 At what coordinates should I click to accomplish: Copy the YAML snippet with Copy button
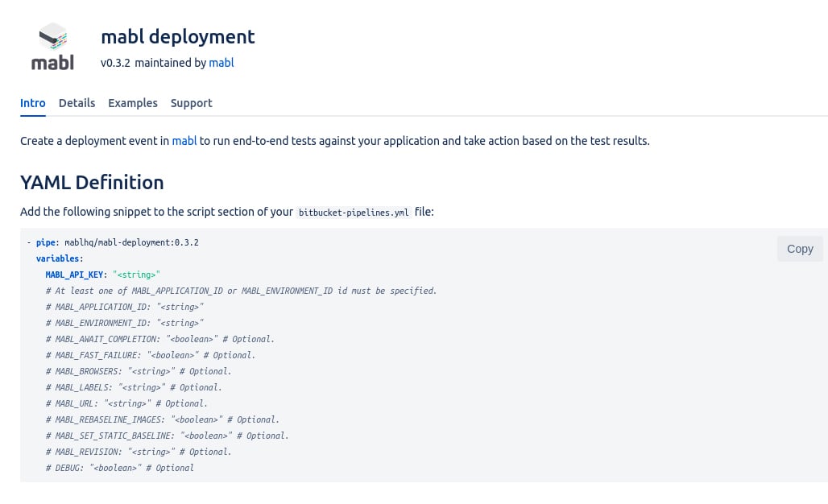coord(800,249)
